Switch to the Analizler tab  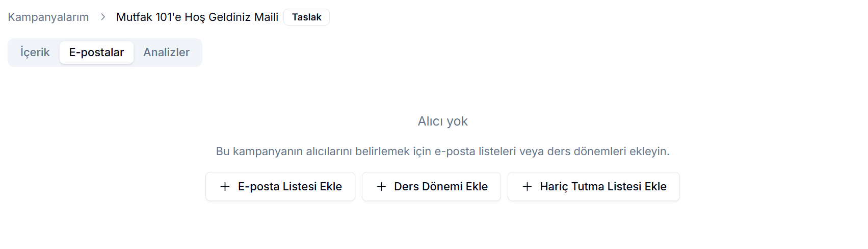coord(166,53)
